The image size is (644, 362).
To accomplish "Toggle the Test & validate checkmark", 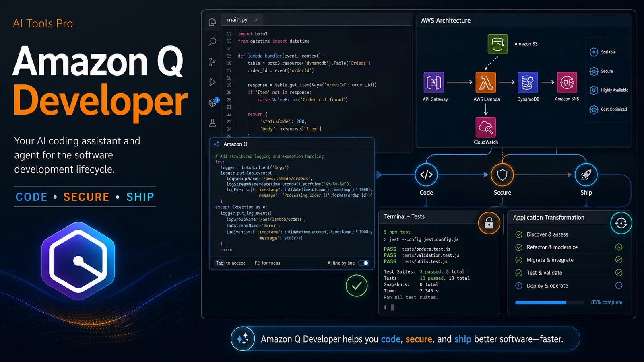I will [x=519, y=273].
